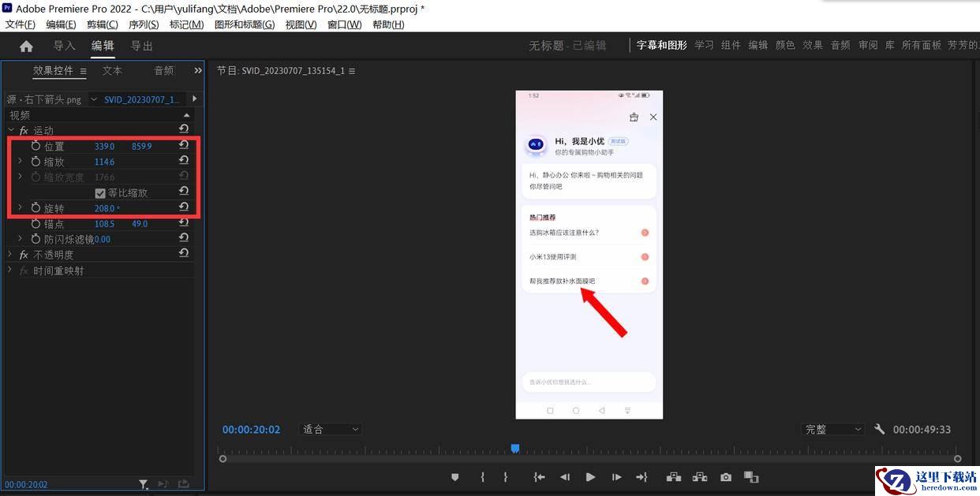Switch to the 音频 panel tab beside 文本
The image size is (980, 496).
tap(164, 71)
